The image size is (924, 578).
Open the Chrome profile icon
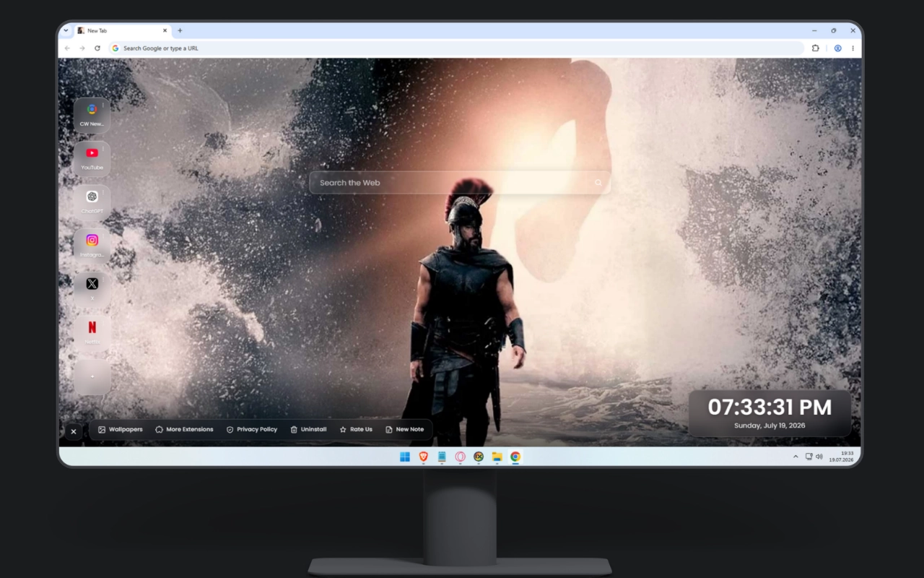pos(837,48)
